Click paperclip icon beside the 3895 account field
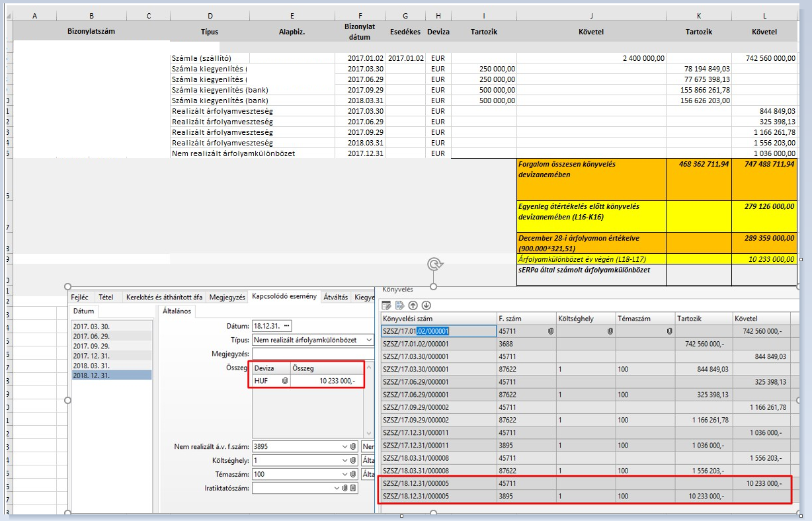 [354, 447]
